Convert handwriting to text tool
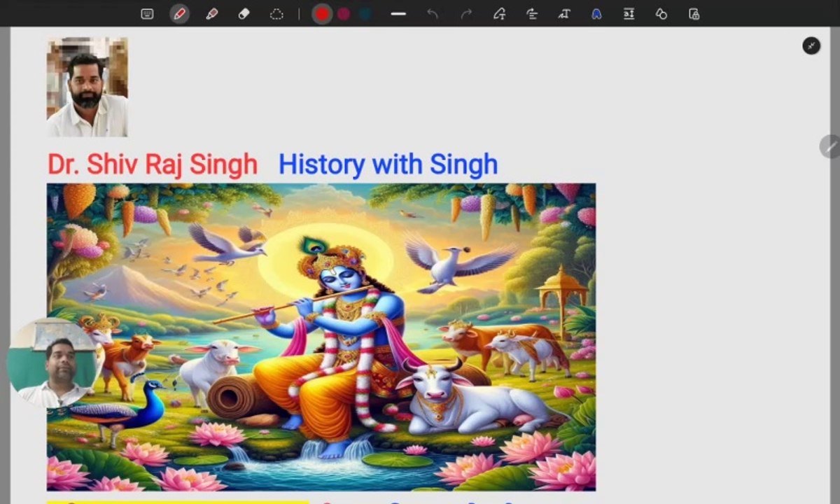 tap(564, 13)
